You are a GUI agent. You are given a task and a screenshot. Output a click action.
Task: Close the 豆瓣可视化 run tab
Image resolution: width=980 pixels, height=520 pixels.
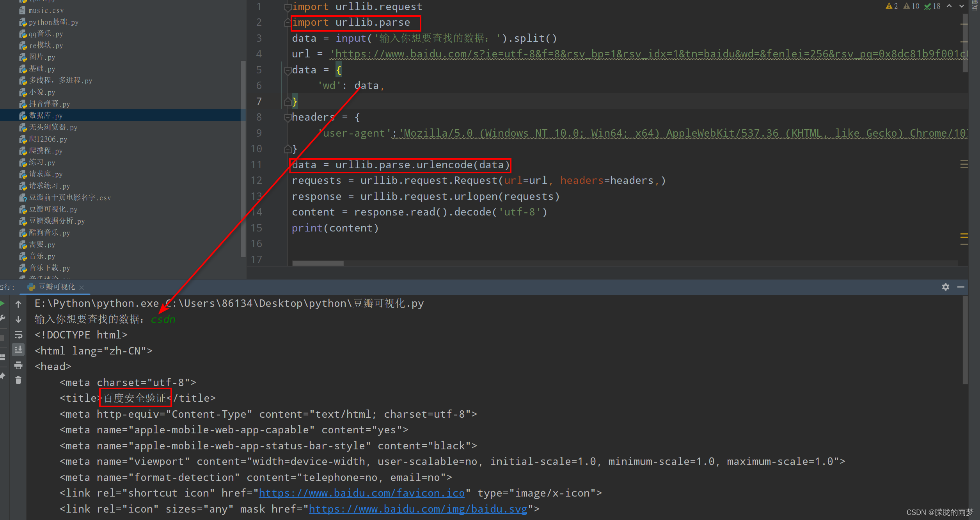pos(82,287)
